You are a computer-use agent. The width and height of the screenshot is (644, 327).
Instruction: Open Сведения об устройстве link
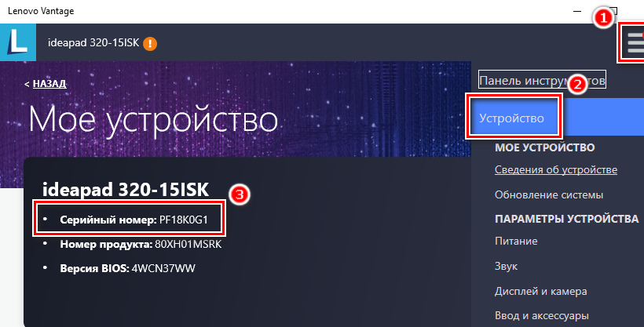(x=556, y=169)
